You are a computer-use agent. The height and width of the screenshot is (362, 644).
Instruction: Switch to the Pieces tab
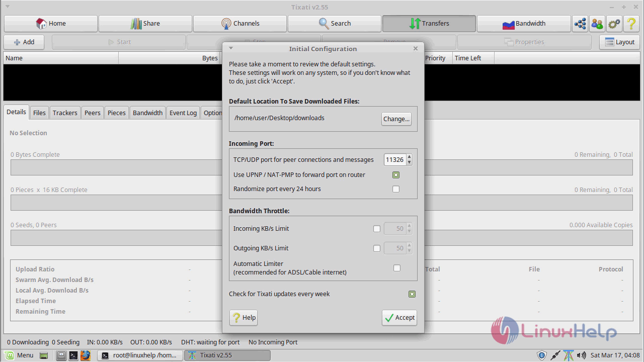(116, 113)
